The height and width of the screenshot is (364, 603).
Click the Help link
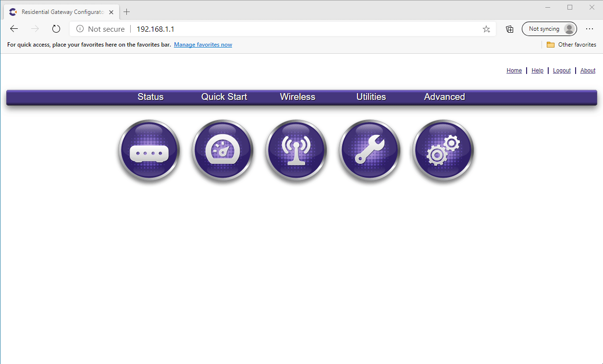[537, 71]
